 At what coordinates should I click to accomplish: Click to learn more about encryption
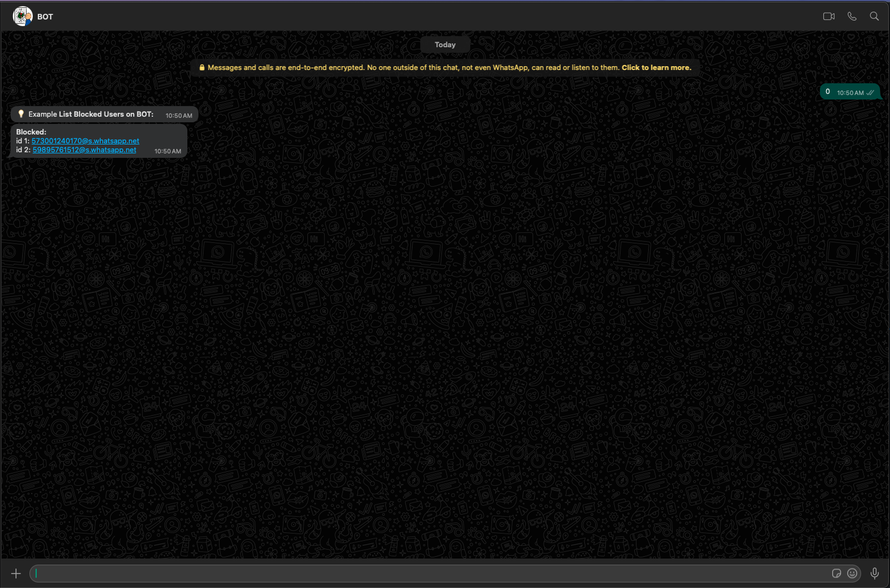[657, 68]
